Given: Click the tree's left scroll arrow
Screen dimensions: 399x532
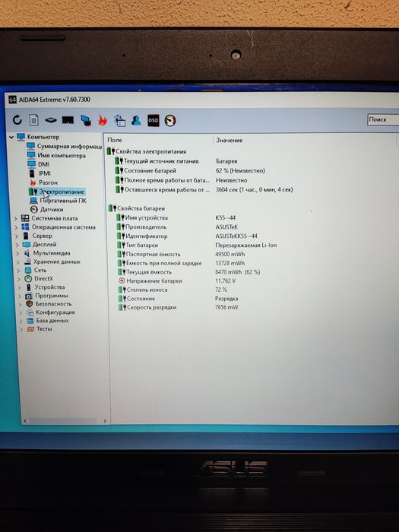Looking at the screenshot, I should coord(25,421).
